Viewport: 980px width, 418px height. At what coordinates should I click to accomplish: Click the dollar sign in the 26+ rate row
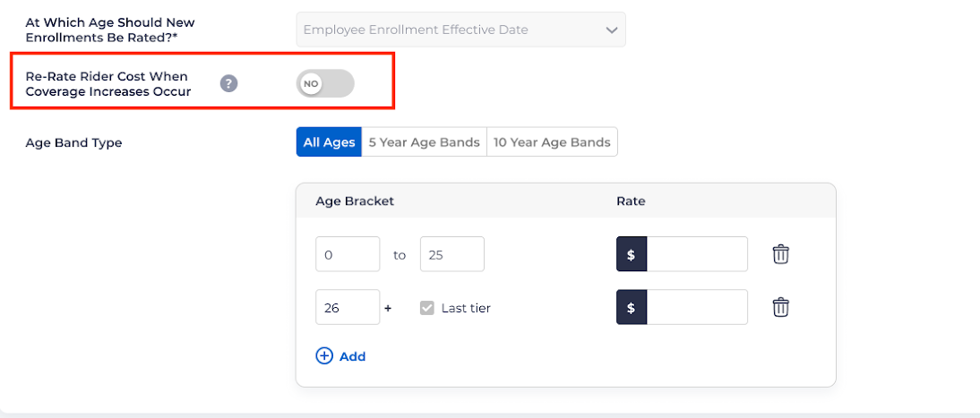pyautogui.click(x=632, y=308)
